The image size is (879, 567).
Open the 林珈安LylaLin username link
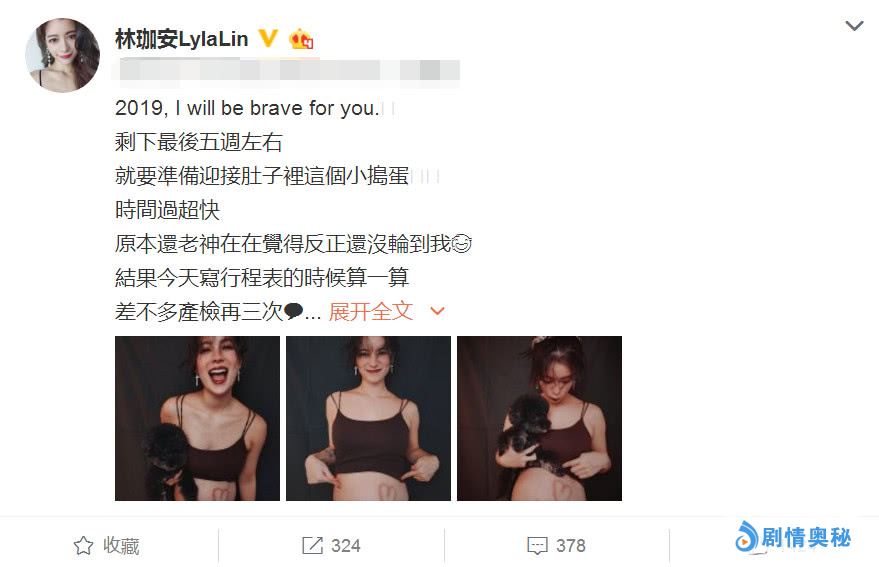click(x=182, y=39)
